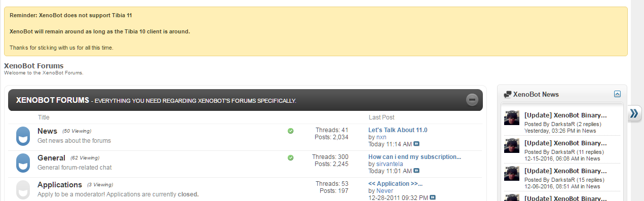The image size is (644, 201).
Task: Open How can i end my subscription thread
Action: (x=414, y=157)
